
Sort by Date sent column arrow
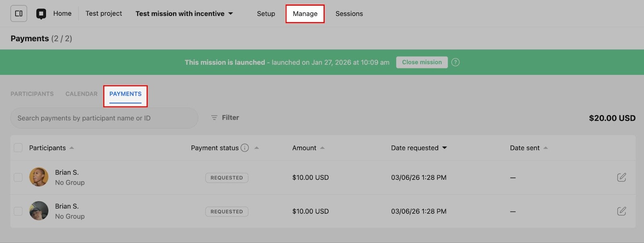point(546,148)
